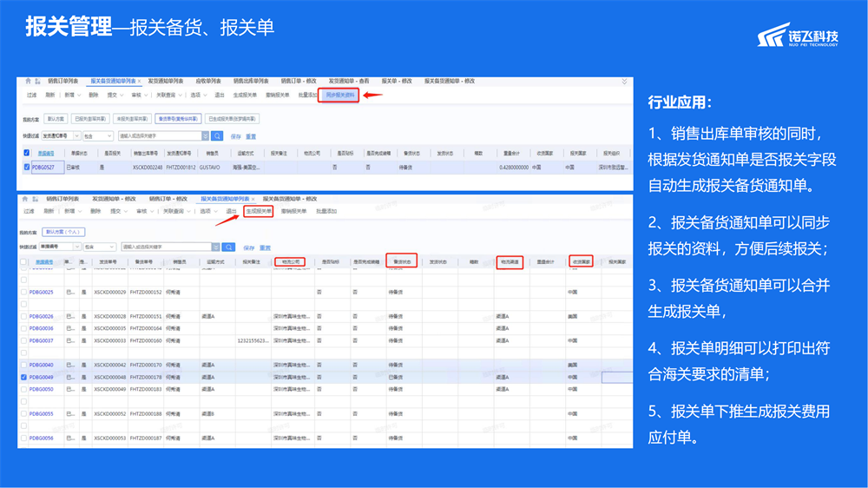868x488 pixels.
Task: Click the blue search button in the lower window
Action: point(228,247)
